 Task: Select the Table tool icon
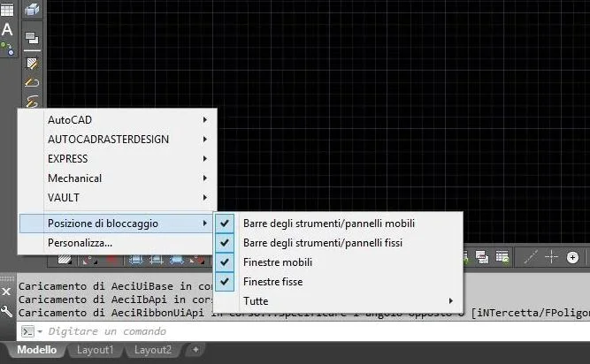pyautogui.click(x=7, y=10)
